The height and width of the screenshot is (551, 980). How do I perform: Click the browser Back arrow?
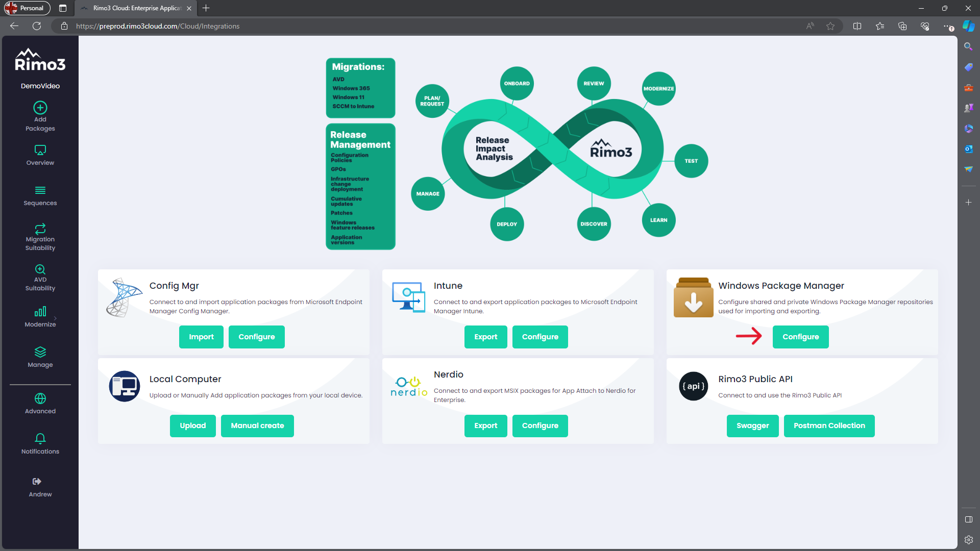(14, 26)
